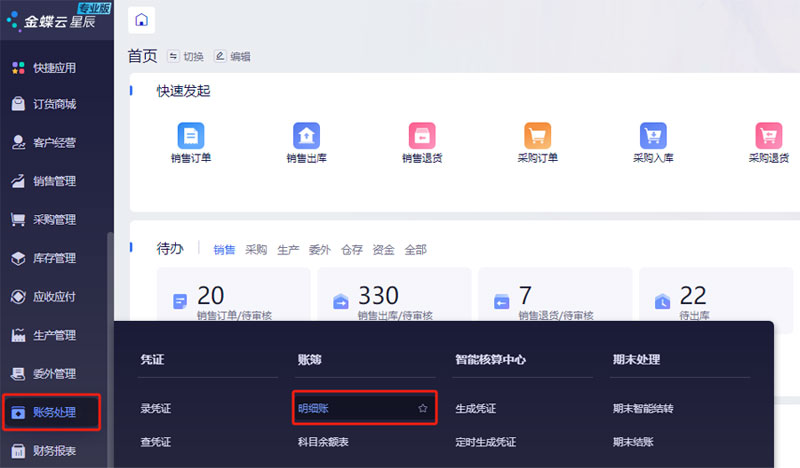Expand 财务报表 in the sidebar
This screenshot has height=468, width=800.
pos(54,450)
